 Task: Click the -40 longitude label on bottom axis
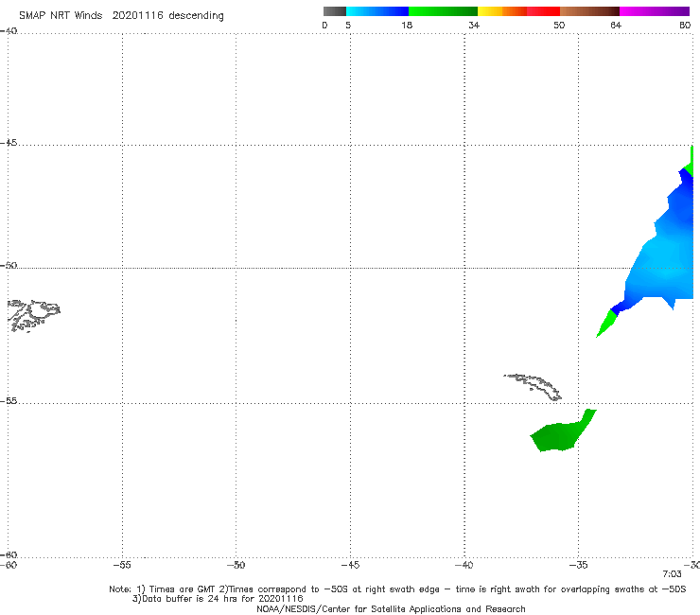[x=464, y=565]
